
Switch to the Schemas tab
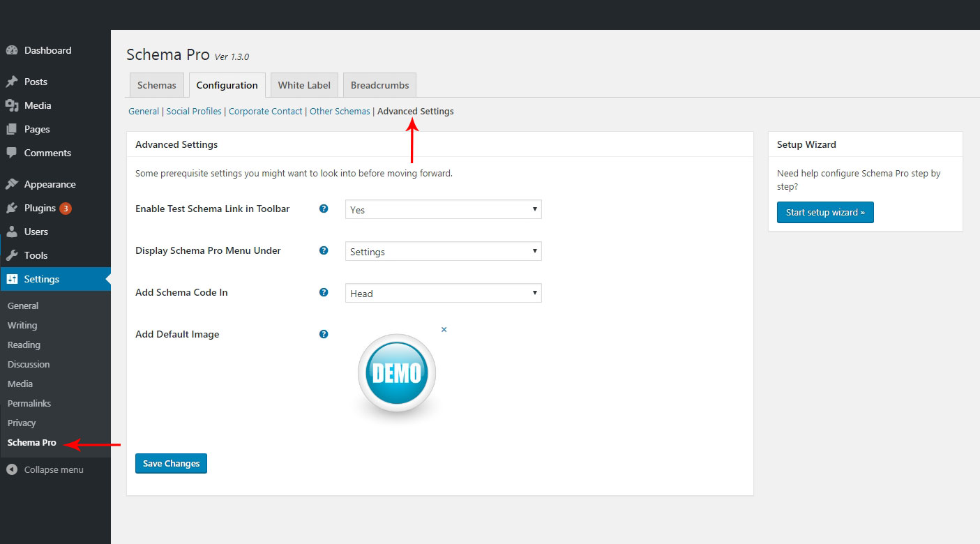[x=157, y=85]
